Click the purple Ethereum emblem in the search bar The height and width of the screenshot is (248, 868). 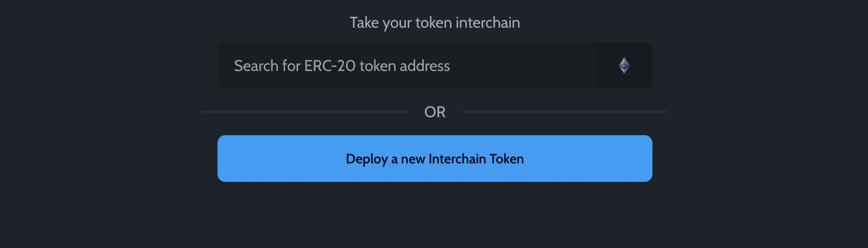coord(624,65)
